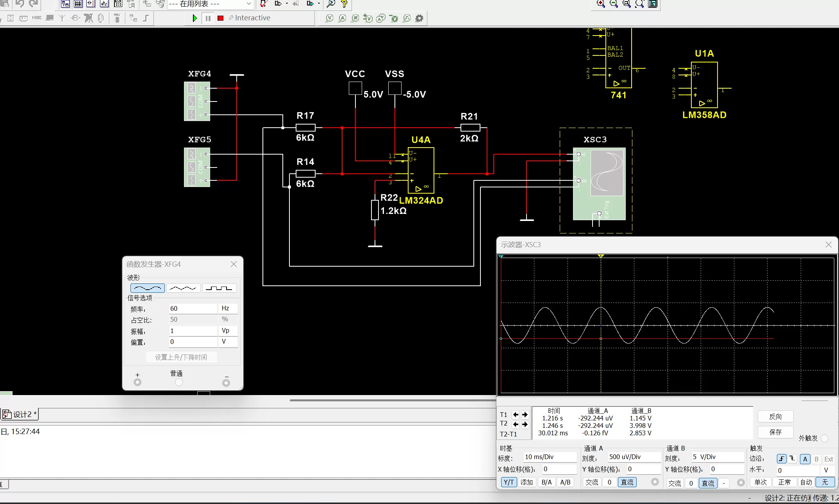Switch to the 设计2 design tab
839x504 pixels.
tap(20, 414)
